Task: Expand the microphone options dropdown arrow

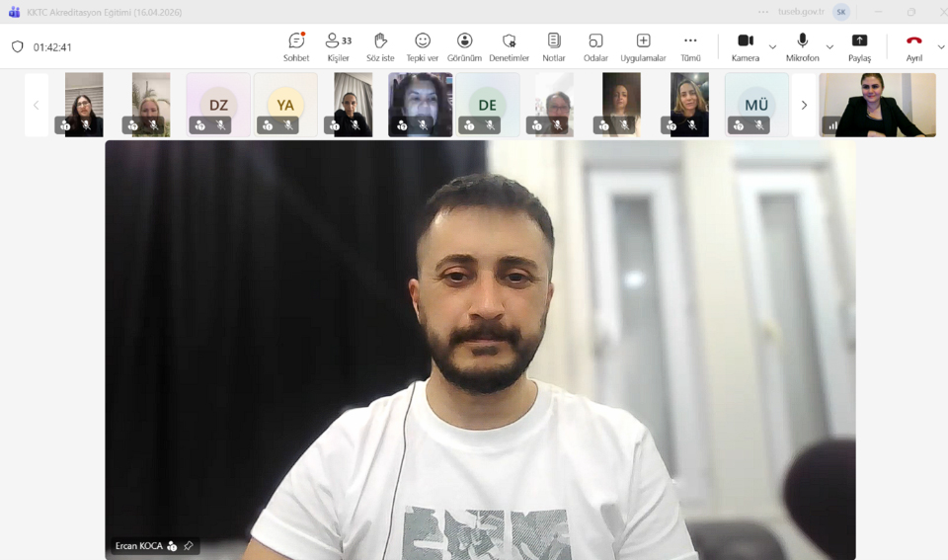Action: coord(829,47)
